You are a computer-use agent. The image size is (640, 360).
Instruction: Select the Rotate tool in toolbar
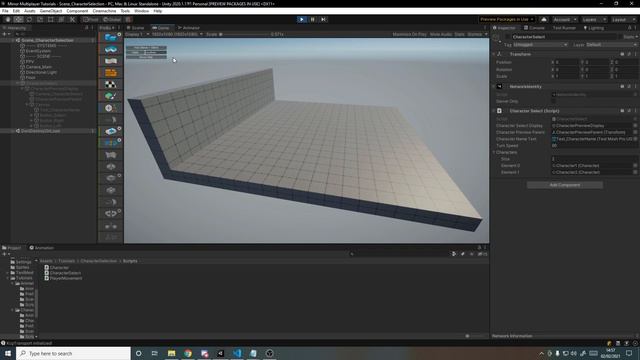[x=29, y=19]
